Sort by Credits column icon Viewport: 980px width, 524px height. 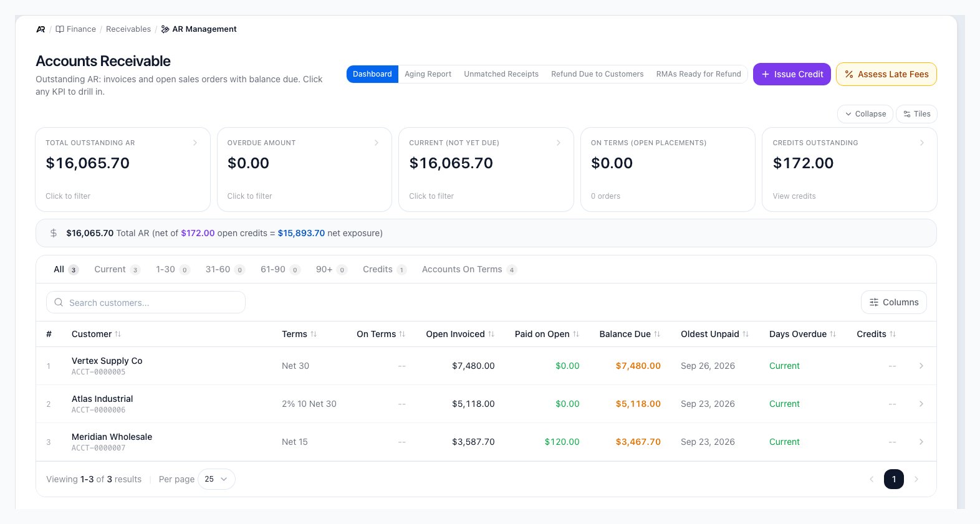click(x=893, y=335)
